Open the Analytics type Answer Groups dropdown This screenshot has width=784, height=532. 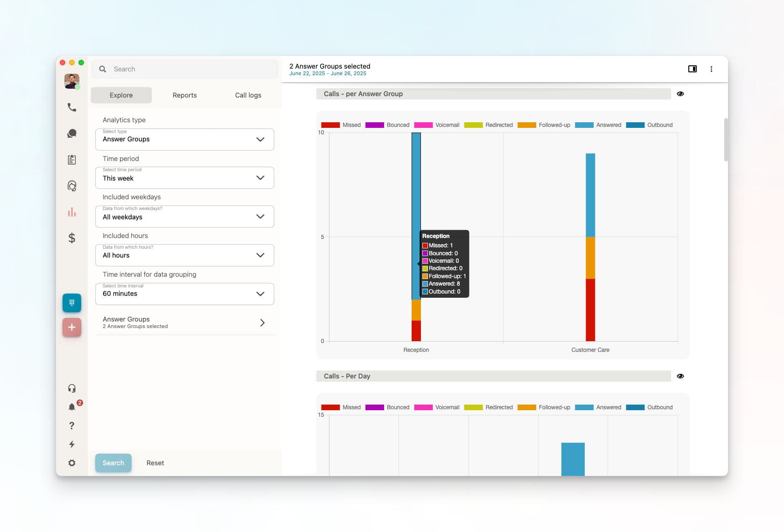click(x=185, y=140)
